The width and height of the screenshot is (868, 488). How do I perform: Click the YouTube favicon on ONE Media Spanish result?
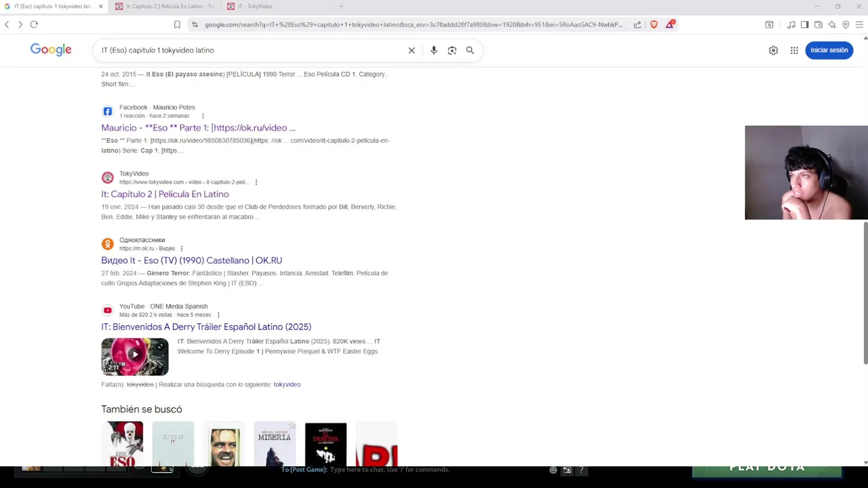pyautogui.click(x=107, y=310)
